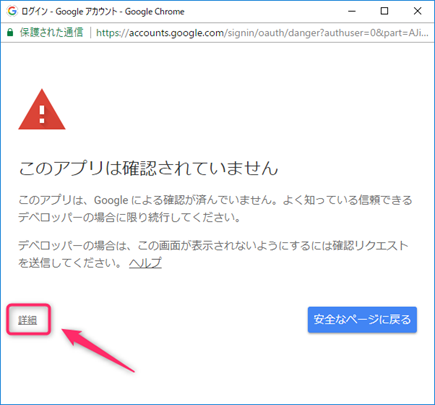
Task: Click the green https:// scheme in the URL
Action: (112, 33)
